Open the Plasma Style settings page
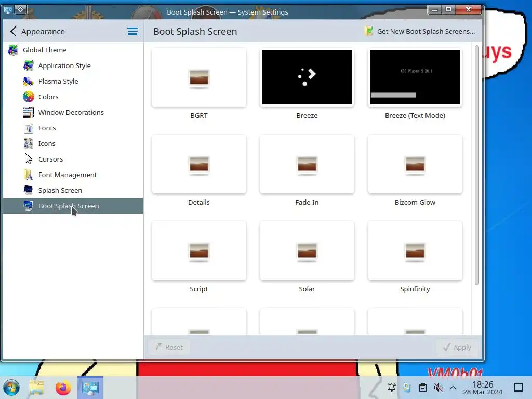This screenshot has height=399, width=532. click(x=58, y=81)
